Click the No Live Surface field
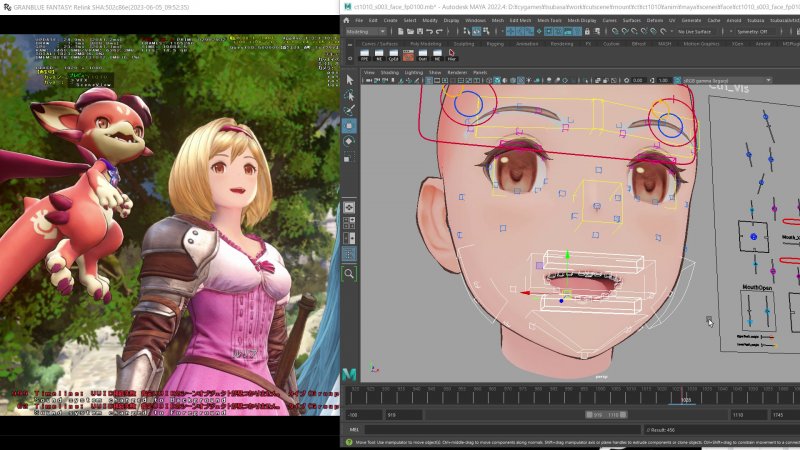Image resolution: width=800 pixels, height=450 pixels. pyautogui.click(x=694, y=32)
